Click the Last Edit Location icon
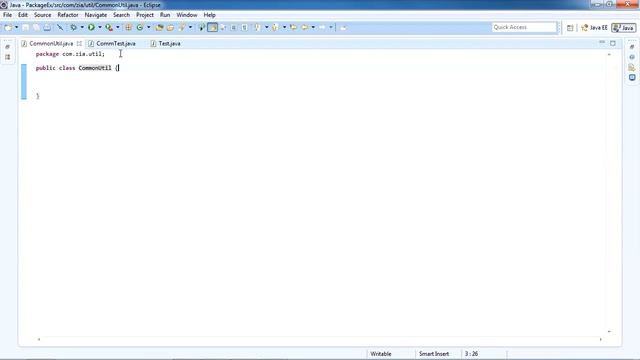This screenshot has width=640, height=360. [x=293, y=27]
